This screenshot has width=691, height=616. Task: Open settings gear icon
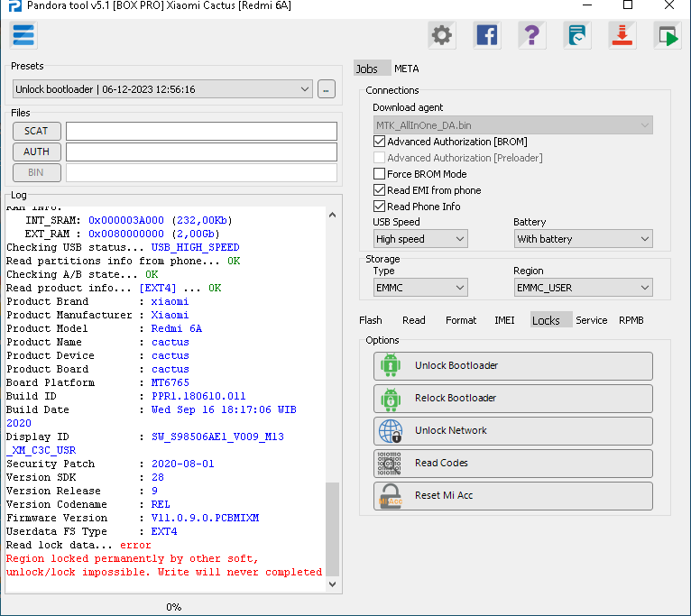click(441, 35)
